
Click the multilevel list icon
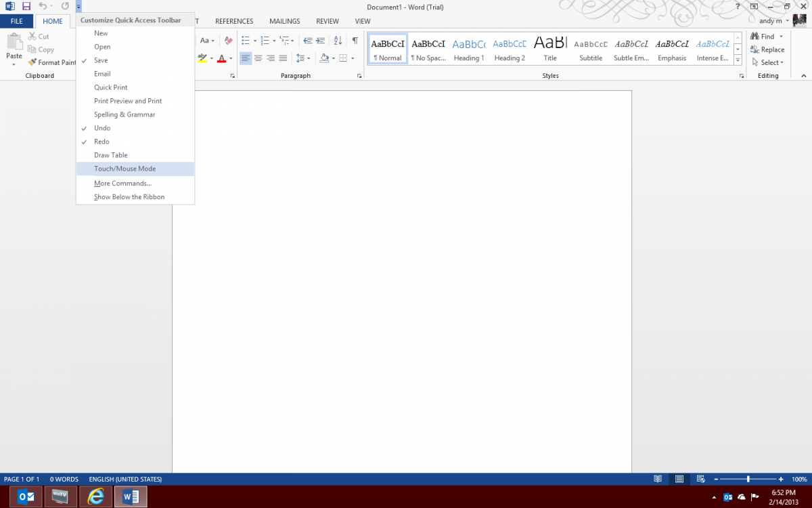(x=284, y=41)
